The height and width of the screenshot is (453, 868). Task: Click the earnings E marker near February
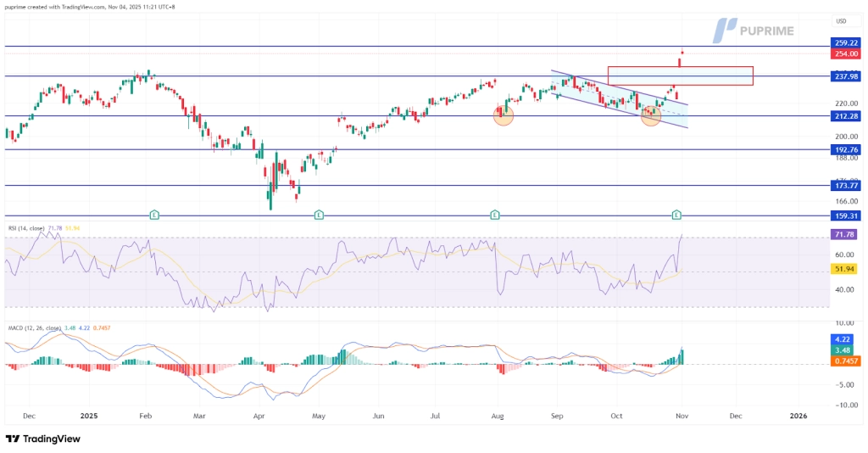click(x=154, y=215)
